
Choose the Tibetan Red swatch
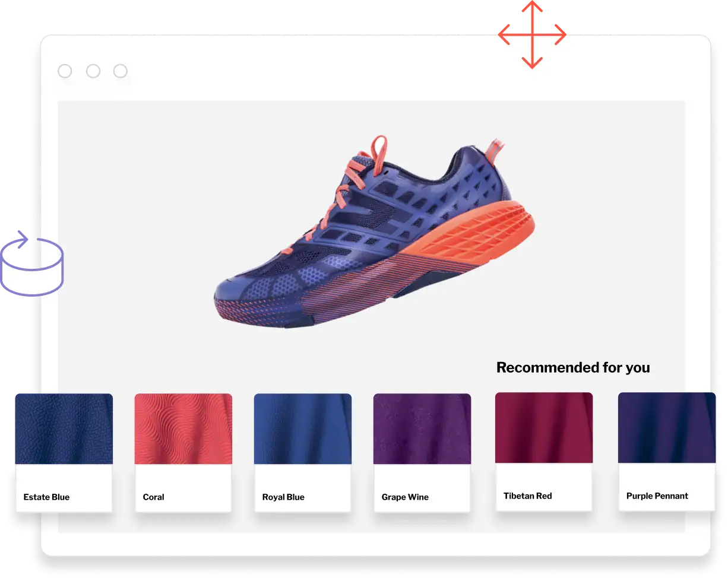click(544, 451)
